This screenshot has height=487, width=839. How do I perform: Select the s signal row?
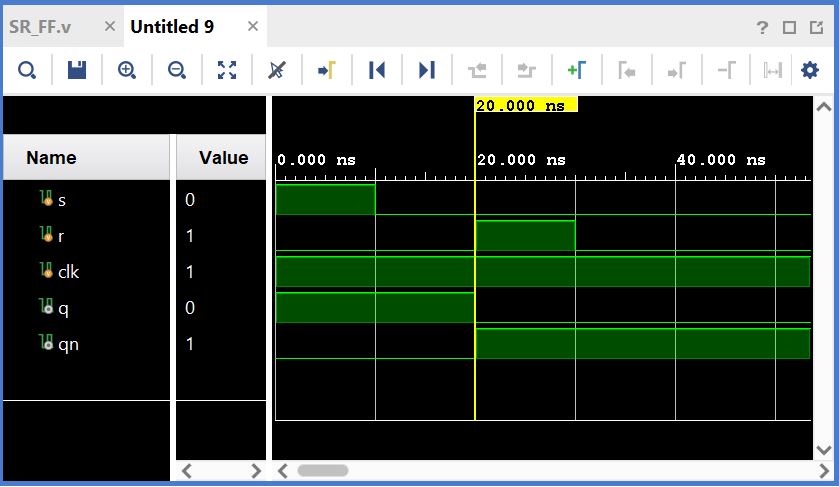[x=62, y=200]
